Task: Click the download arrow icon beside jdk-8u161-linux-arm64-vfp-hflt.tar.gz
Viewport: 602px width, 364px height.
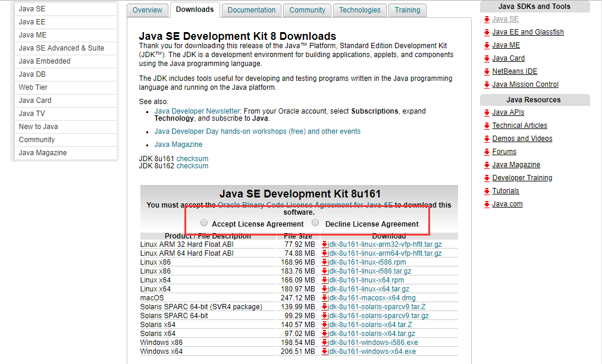Action: click(324, 253)
